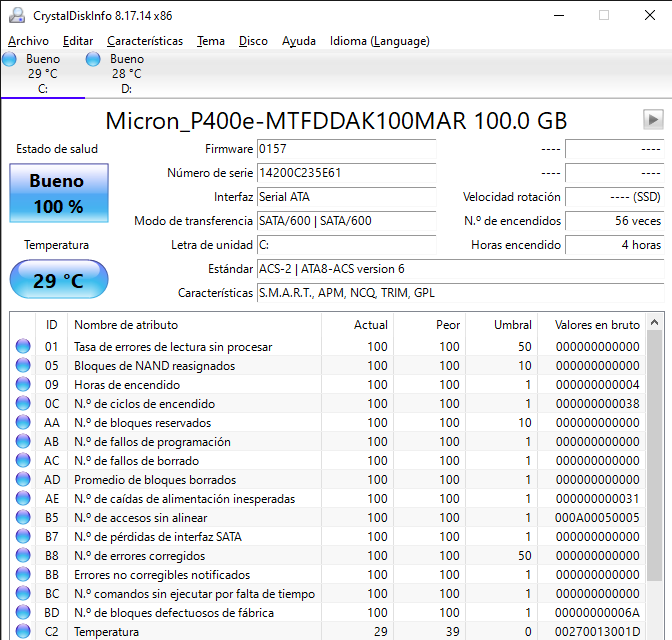672x640 pixels.
Task: Select row 'N.º de bloques reservados'
Action: coord(328,423)
